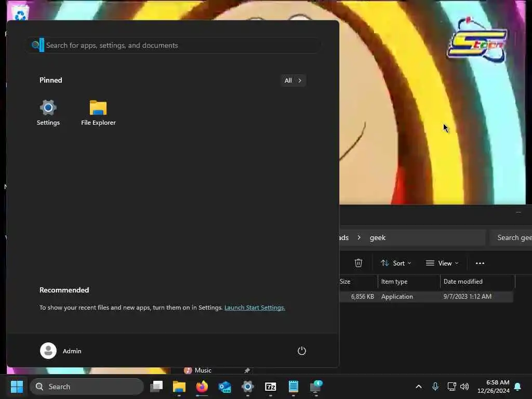Image resolution: width=532 pixels, height=399 pixels.
Task: Open the power options button
Action: (302, 351)
